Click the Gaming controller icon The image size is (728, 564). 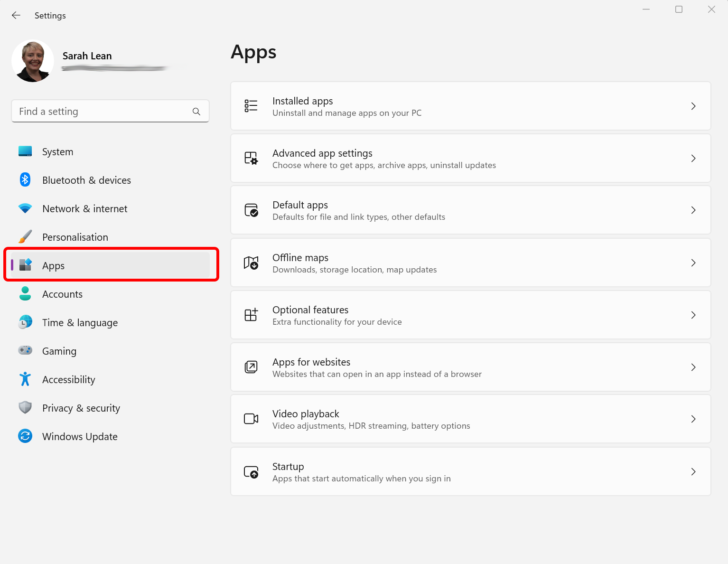[x=25, y=350]
